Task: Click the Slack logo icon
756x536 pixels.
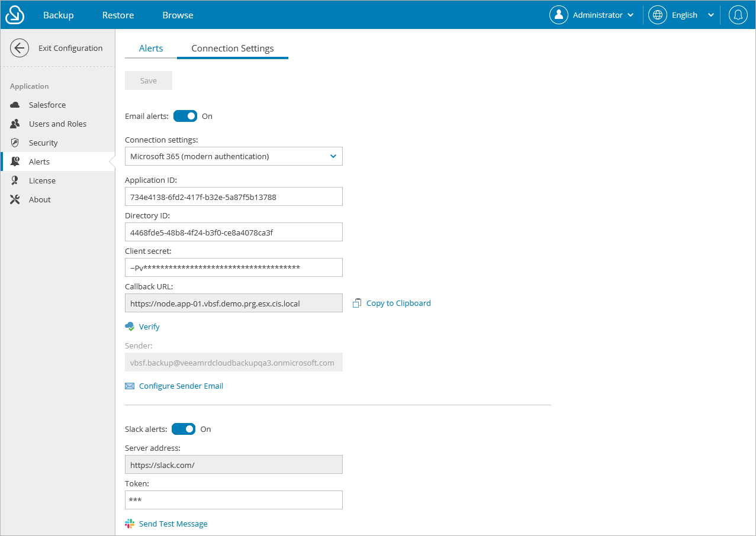Action: 130,524
